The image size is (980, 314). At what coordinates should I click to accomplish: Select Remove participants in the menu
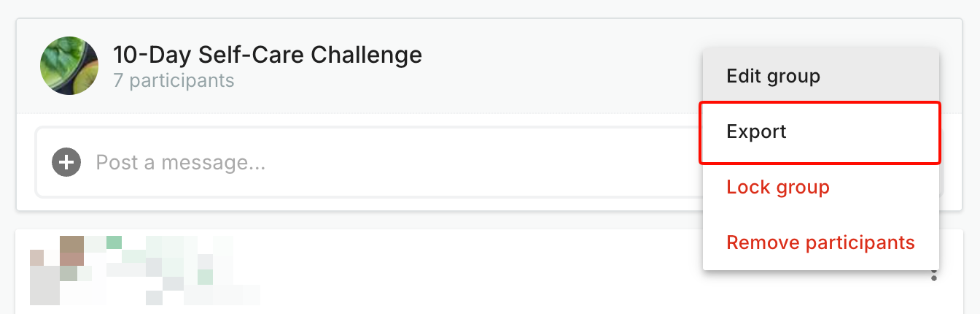coord(820,242)
